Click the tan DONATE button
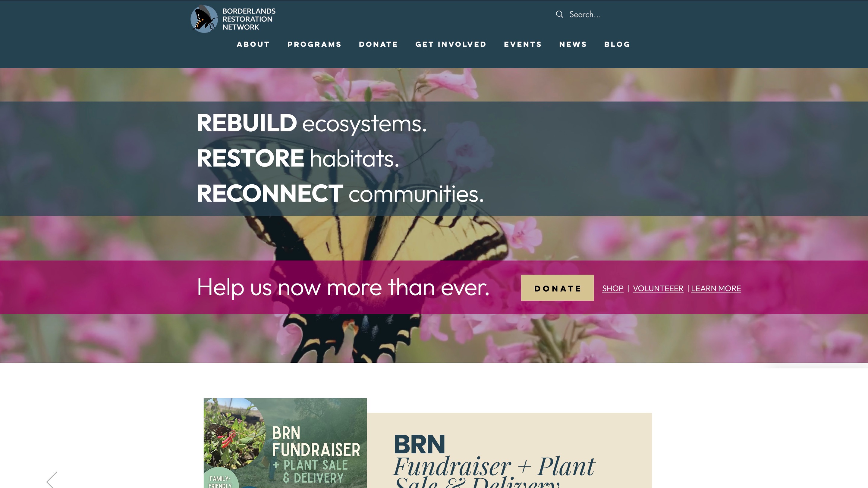This screenshot has width=868, height=488. pos(557,288)
